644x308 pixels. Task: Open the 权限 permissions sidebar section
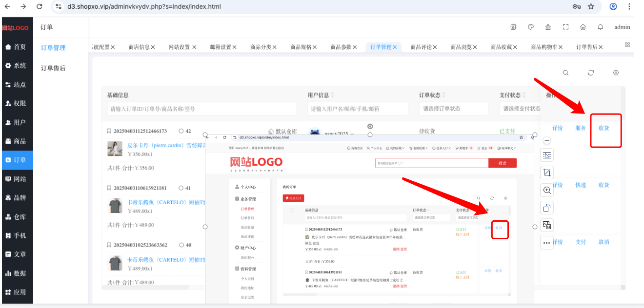pyautogui.click(x=16, y=103)
